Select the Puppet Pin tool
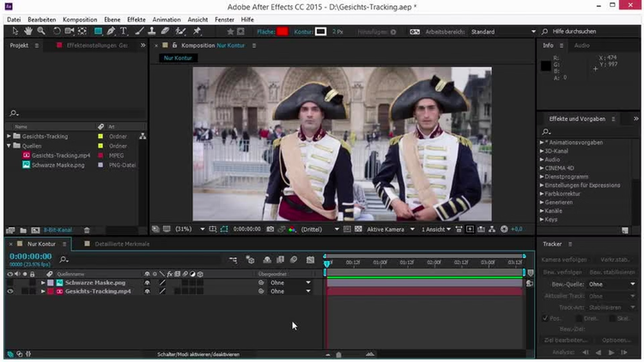 [195, 32]
